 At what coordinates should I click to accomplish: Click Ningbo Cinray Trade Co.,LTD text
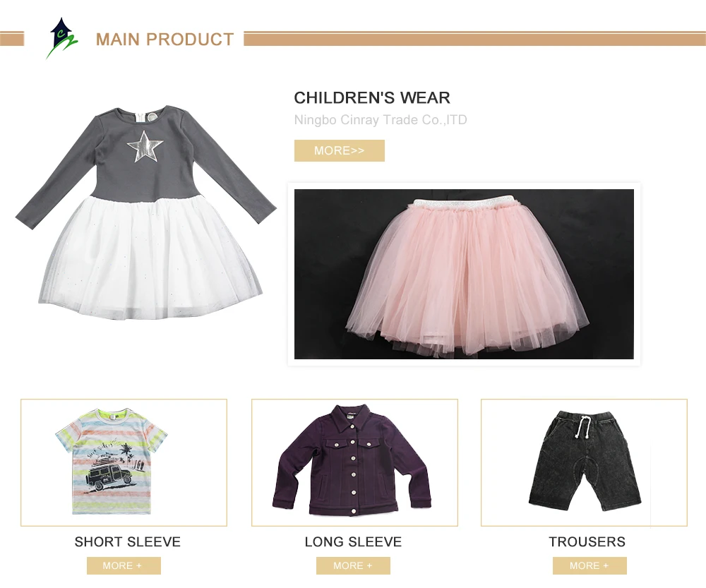(x=381, y=120)
